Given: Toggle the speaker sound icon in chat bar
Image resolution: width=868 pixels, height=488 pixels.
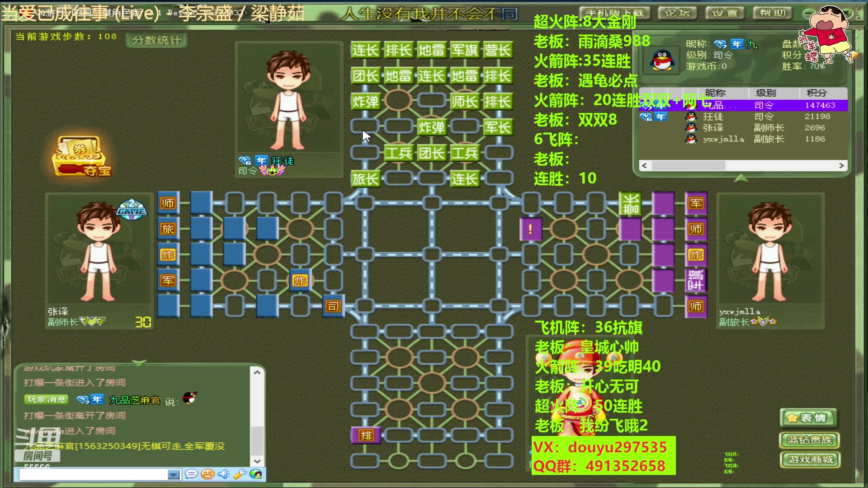Looking at the screenshot, I should coord(224,474).
